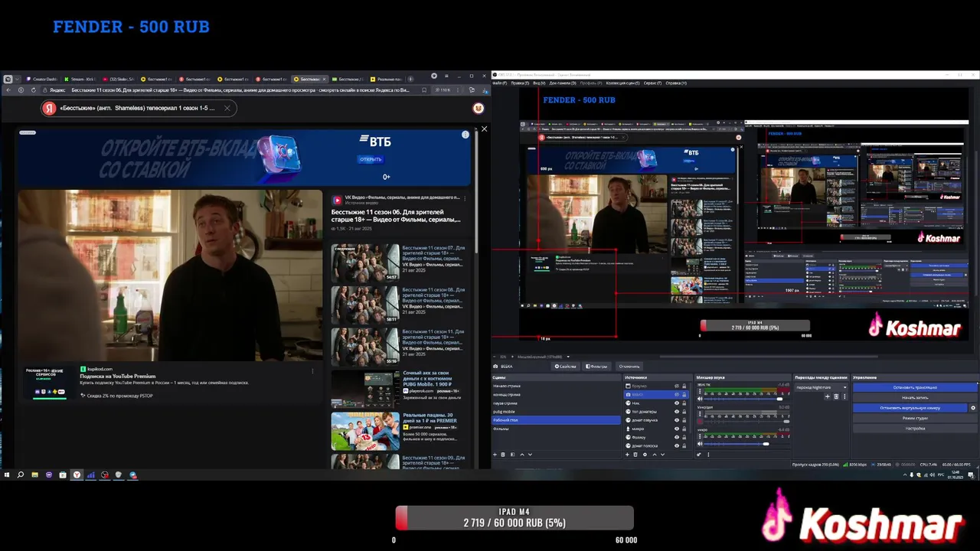The width and height of the screenshot is (980, 551).
Task: Add a scene transition with the plus icon
Action: click(x=827, y=396)
